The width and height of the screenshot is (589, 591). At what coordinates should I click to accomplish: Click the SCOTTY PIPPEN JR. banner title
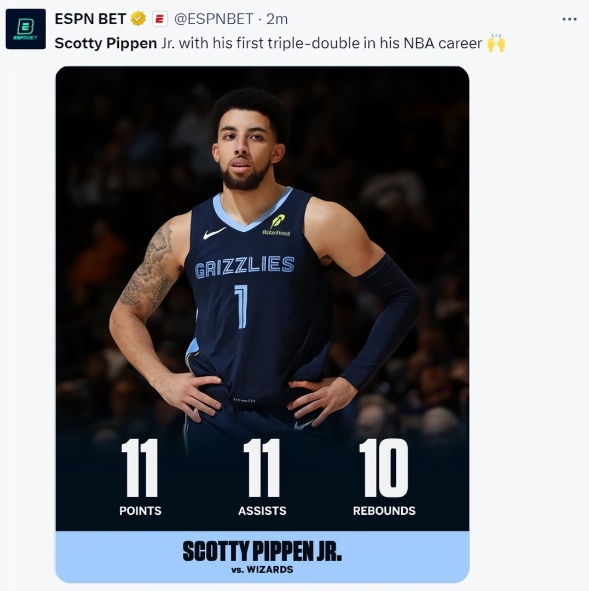pyautogui.click(x=262, y=551)
